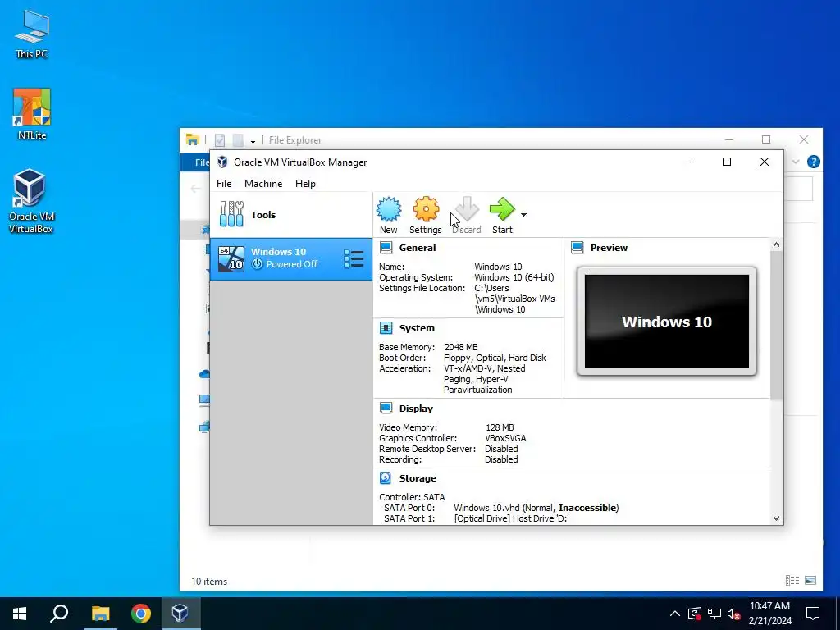Click details pane scroll down arrow
The image size is (840, 630).
pos(776,518)
